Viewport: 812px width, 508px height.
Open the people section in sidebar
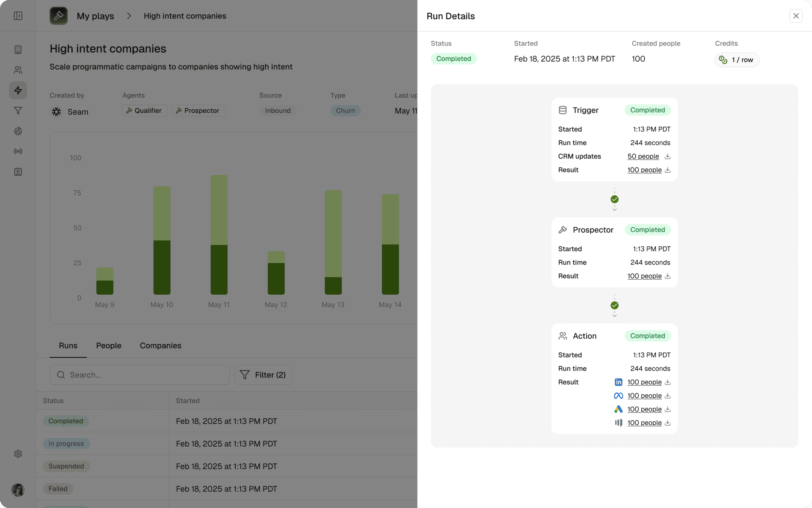[x=18, y=70]
